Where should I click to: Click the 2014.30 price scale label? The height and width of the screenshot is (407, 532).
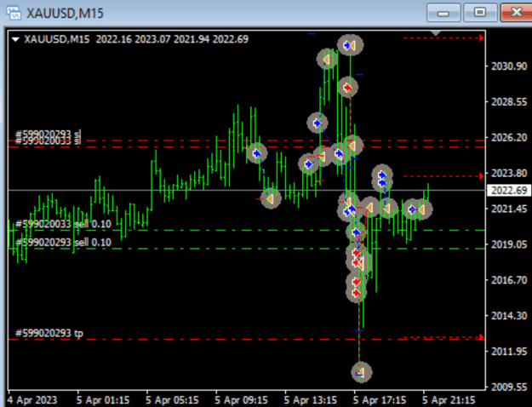pyautogui.click(x=509, y=316)
